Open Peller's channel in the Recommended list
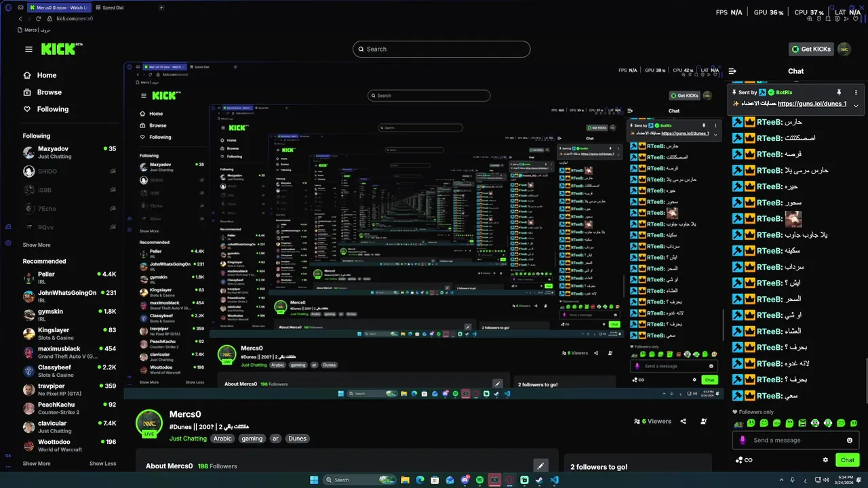 pos(69,278)
